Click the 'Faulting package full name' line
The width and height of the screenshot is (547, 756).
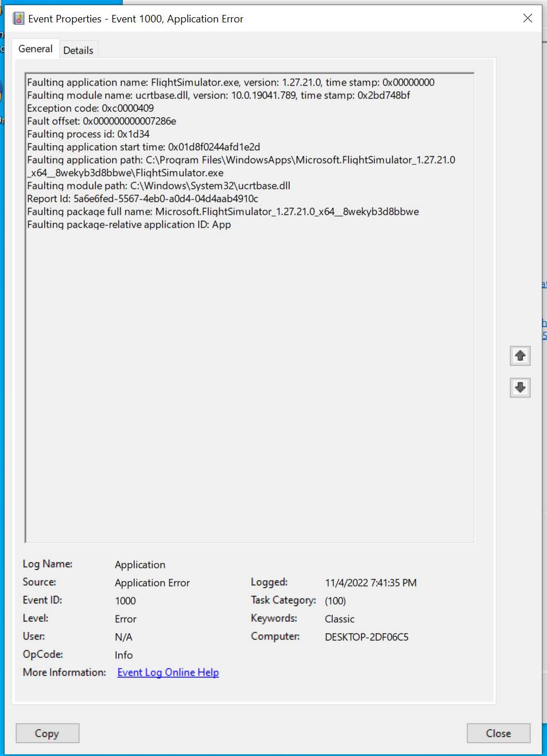tap(223, 212)
